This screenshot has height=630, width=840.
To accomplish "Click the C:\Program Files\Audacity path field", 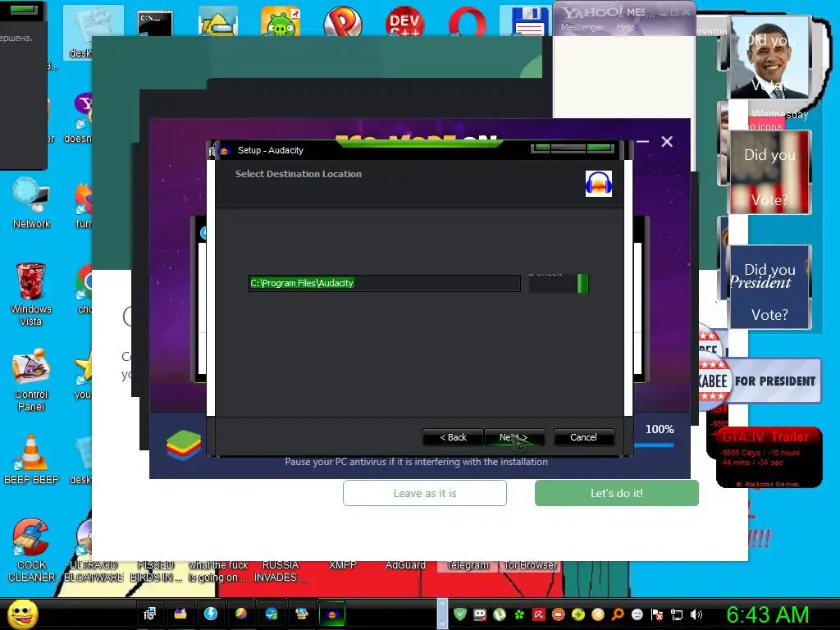I will click(x=385, y=283).
